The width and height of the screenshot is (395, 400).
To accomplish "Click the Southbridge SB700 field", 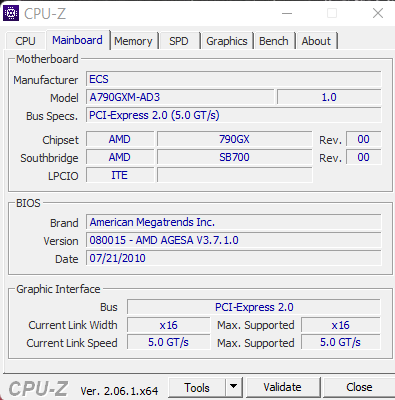I will tap(234, 157).
